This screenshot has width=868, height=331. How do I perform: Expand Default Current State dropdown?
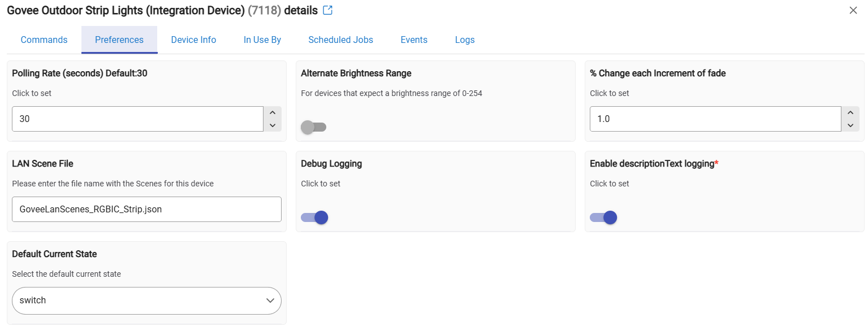[146, 300]
